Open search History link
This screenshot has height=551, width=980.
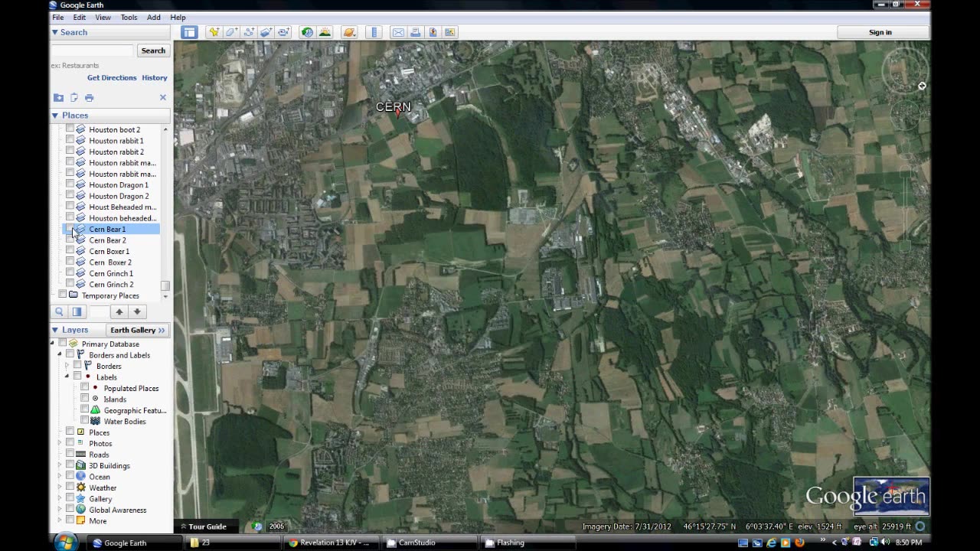155,77
